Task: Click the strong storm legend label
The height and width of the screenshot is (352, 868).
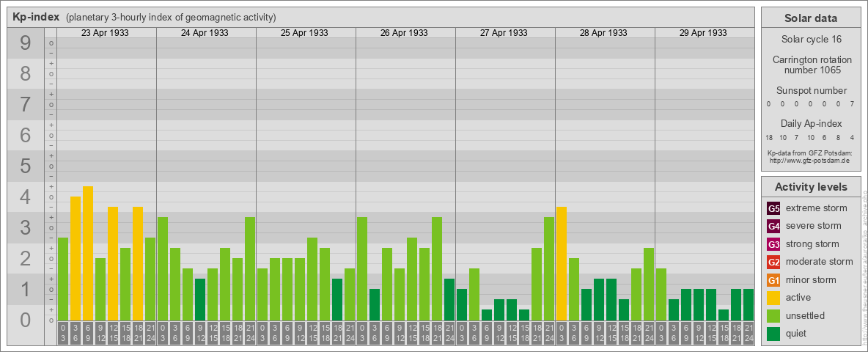Action: (x=812, y=244)
